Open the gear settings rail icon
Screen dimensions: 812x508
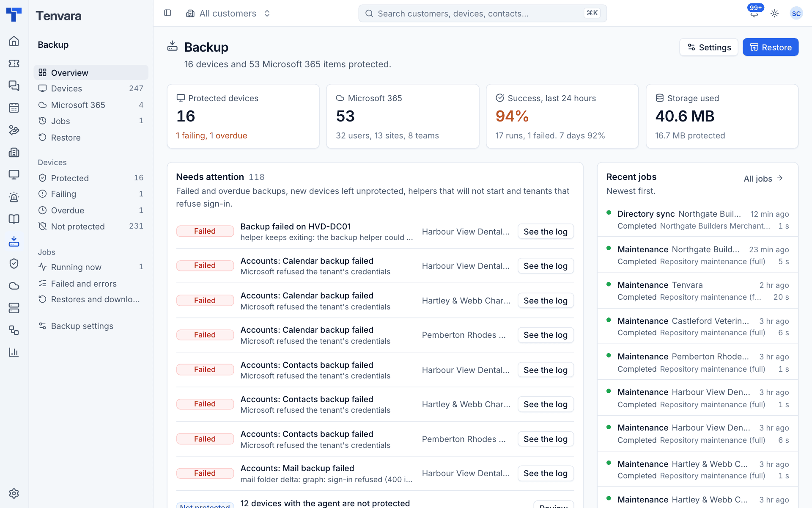click(14, 493)
